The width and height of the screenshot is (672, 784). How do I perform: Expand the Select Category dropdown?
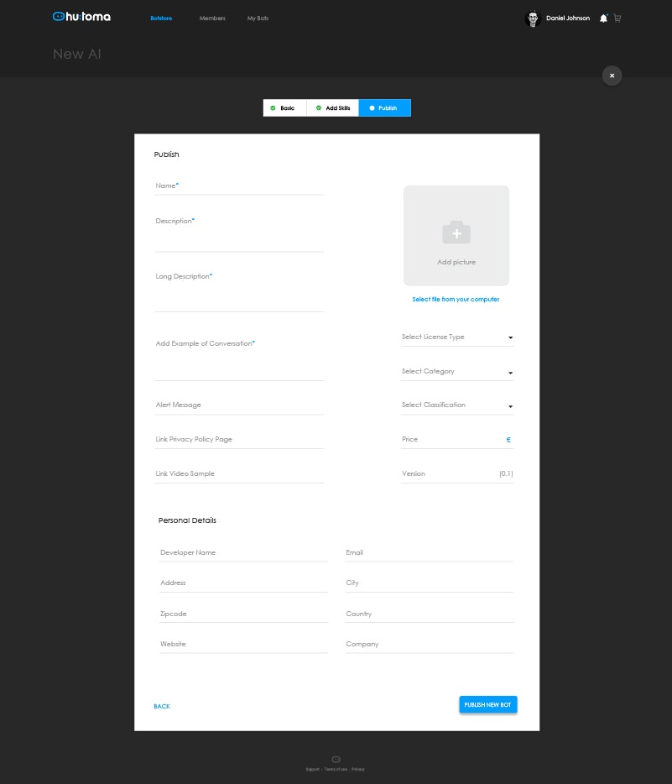pos(457,372)
